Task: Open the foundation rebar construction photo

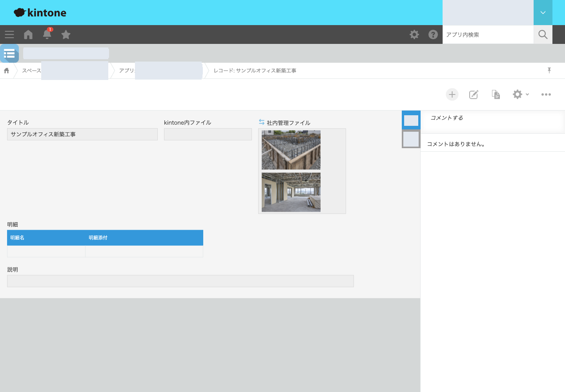Action: pos(291,150)
